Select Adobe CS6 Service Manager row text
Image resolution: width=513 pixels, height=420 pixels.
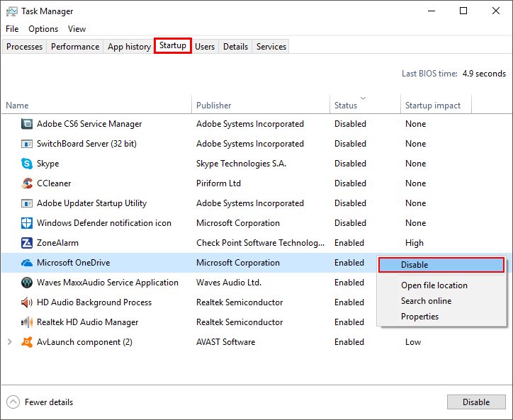89,124
